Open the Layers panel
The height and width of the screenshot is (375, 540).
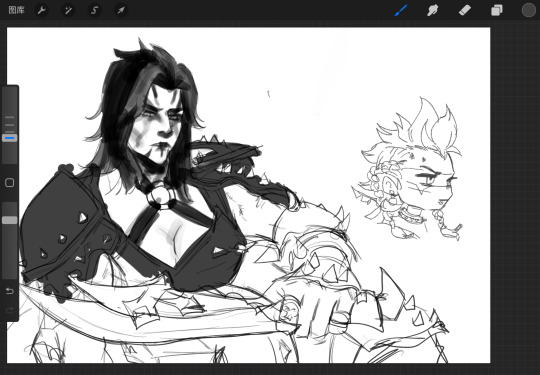[497, 10]
